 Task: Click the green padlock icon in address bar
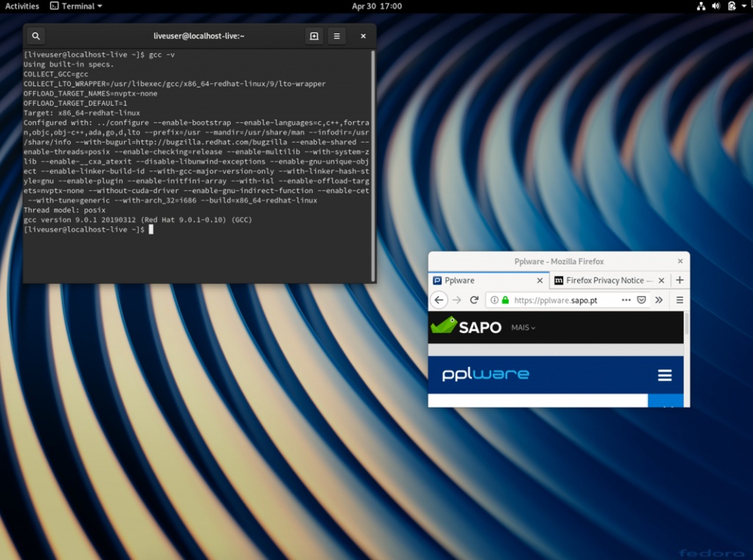[505, 300]
